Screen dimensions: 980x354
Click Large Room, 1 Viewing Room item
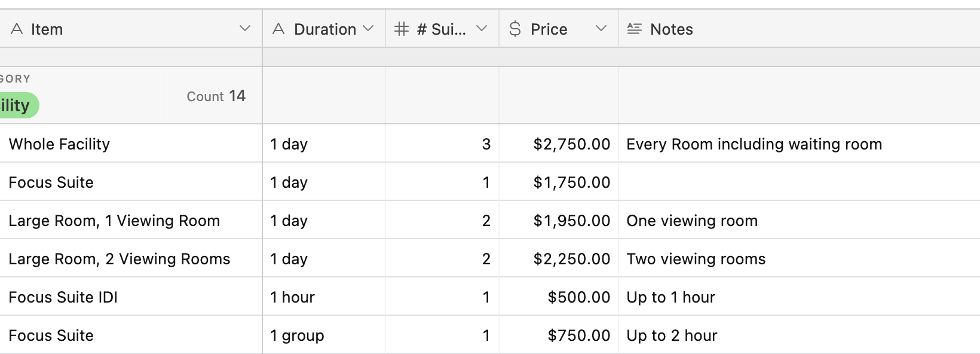click(x=114, y=221)
